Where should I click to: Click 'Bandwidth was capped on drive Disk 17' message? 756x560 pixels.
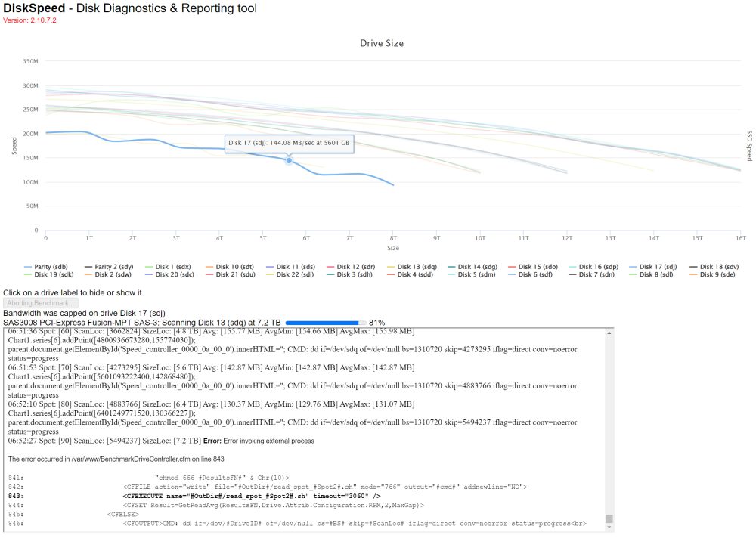click(85, 314)
